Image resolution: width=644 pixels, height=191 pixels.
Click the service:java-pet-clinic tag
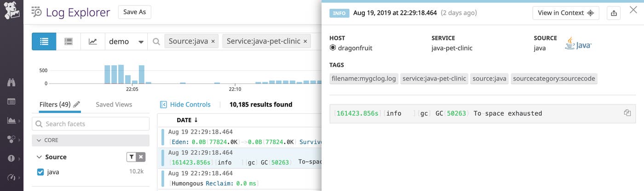pos(434,79)
